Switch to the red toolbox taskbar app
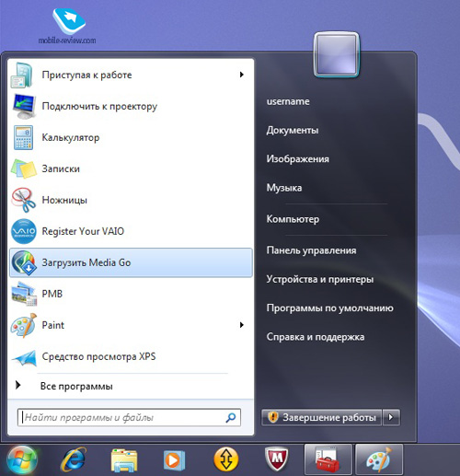This screenshot has width=460, height=476. pyautogui.click(x=328, y=459)
